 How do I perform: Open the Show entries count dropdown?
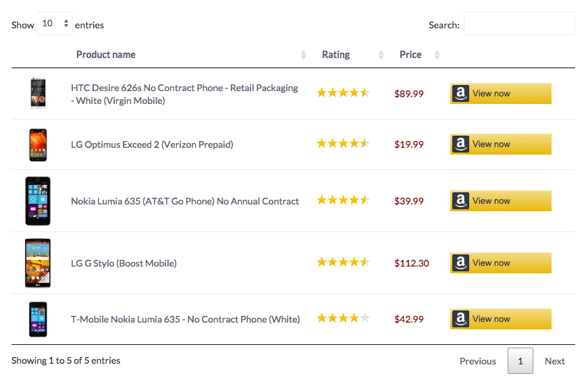coord(54,24)
